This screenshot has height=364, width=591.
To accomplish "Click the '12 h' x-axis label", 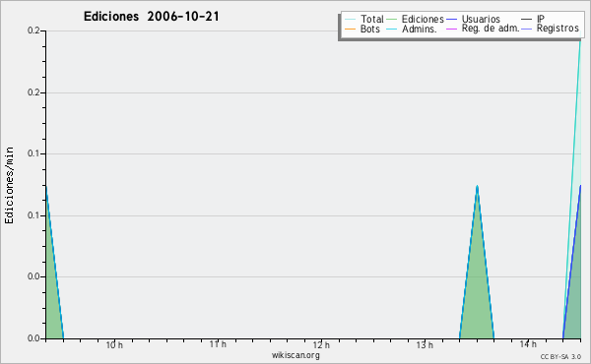I will [x=321, y=344].
